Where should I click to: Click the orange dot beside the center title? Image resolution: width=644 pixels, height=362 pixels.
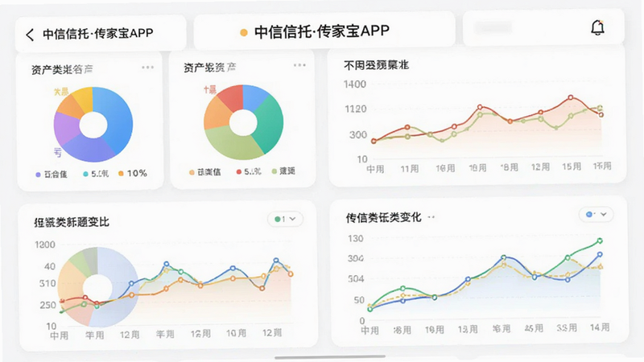244,32
